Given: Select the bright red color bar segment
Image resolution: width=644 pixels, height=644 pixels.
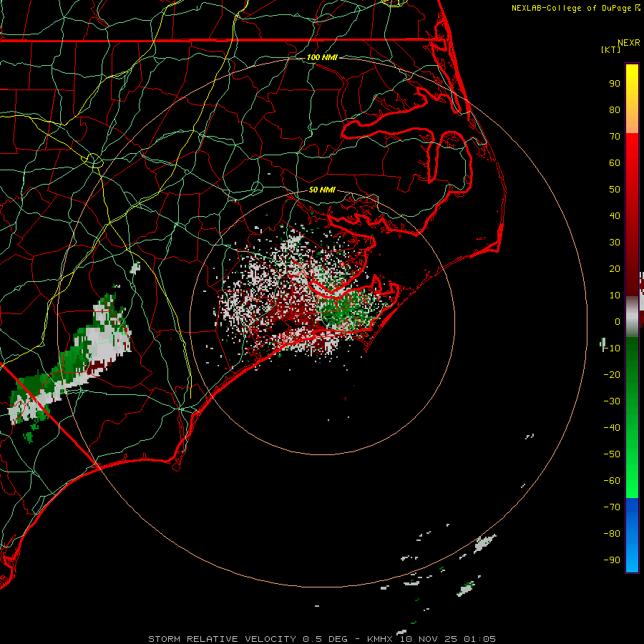Looking at the screenshot, I should tap(632, 150).
